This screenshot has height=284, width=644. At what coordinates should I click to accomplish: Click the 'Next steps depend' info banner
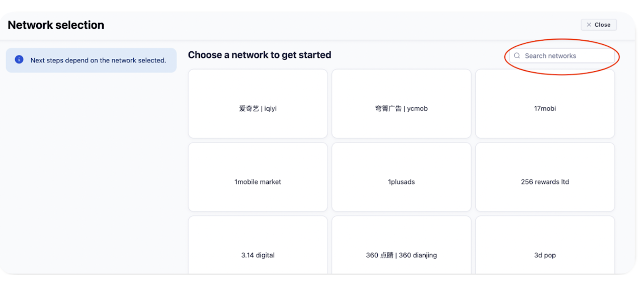click(98, 60)
